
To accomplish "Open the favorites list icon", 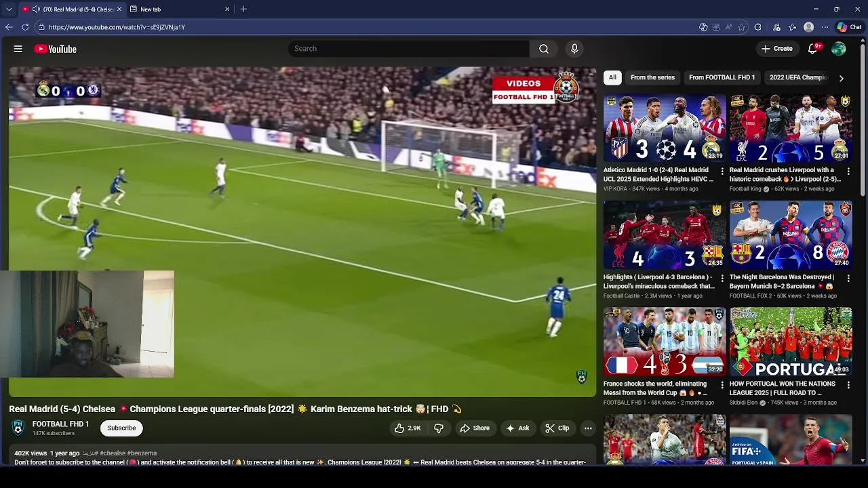I will 793,27.
